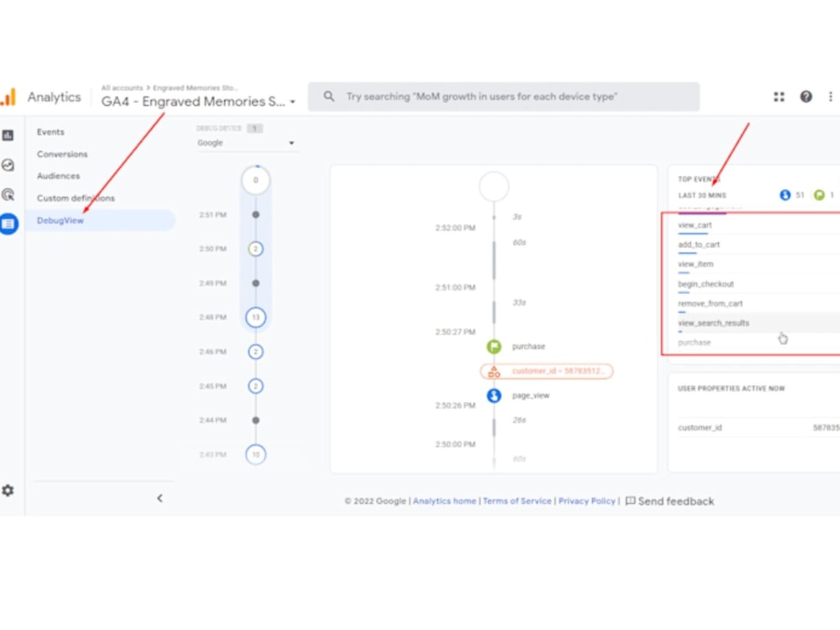Click the blue page_view event icon
Image resolution: width=840 pixels, height=630 pixels.
[494, 396]
